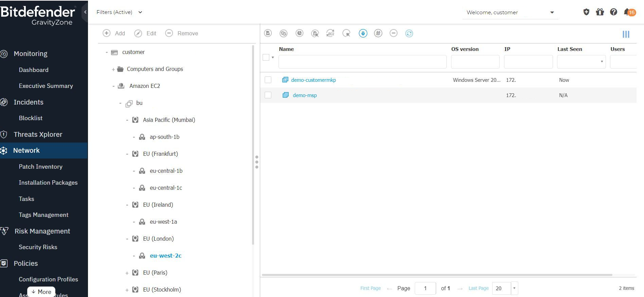Viewport: 644px width, 297px height.
Task: Click the Add button above the tree
Action: coord(114,33)
